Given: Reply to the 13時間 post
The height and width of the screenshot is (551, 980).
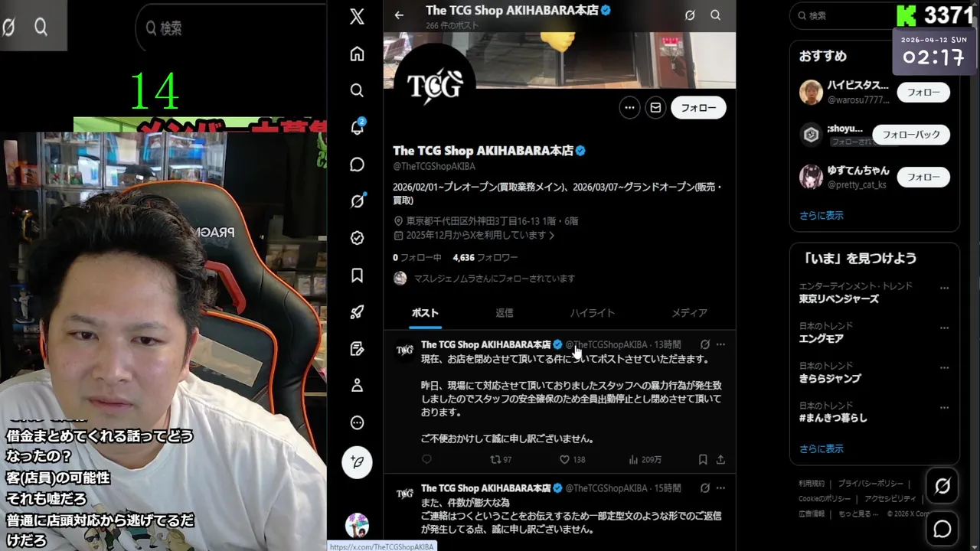Looking at the screenshot, I should pos(427,460).
